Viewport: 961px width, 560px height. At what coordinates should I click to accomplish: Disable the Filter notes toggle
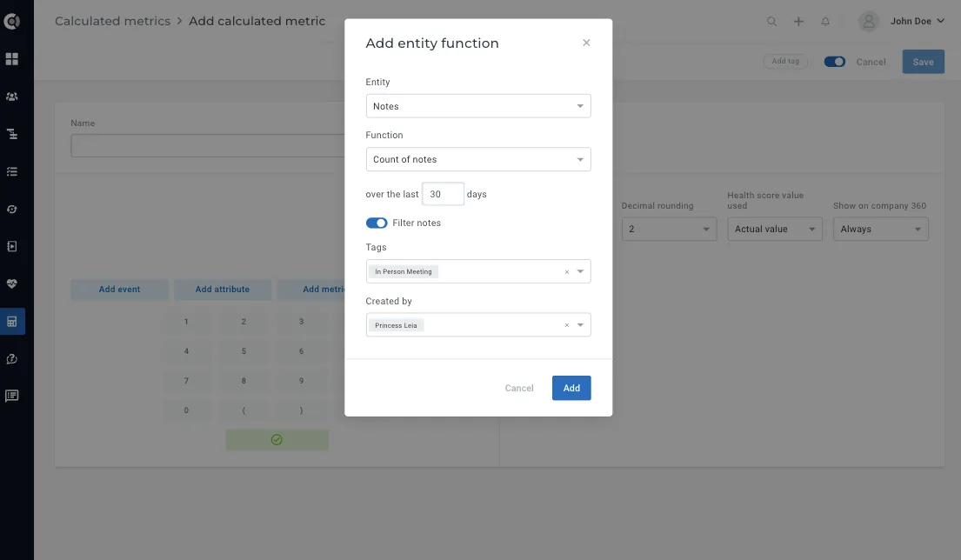pos(377,223)
